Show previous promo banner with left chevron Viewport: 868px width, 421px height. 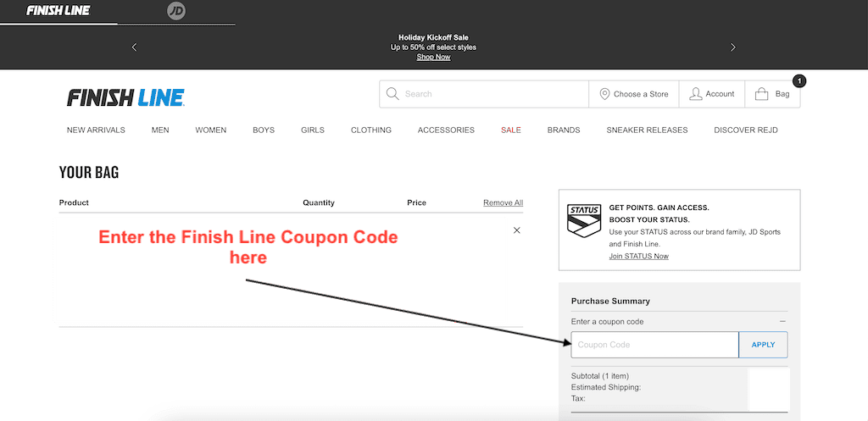134,47
